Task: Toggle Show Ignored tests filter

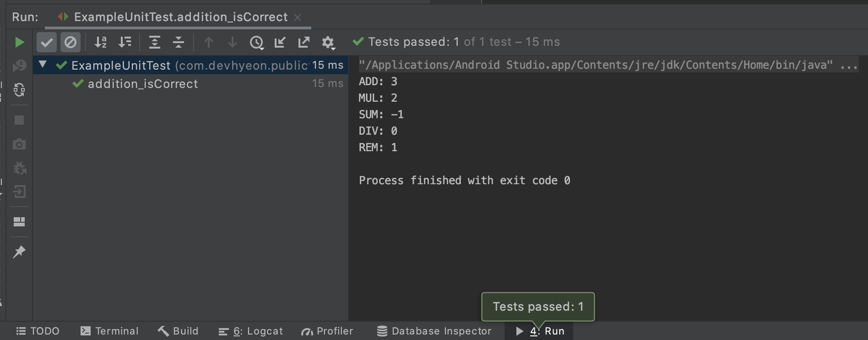Action: coord(71,42)
